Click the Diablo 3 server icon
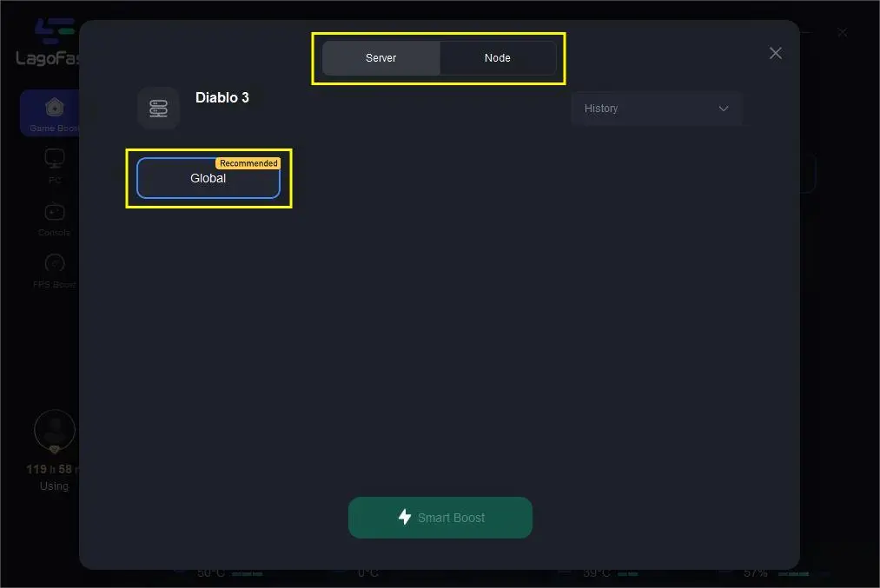The height and width of the screenshot is (588, 880). coord(158,109)
